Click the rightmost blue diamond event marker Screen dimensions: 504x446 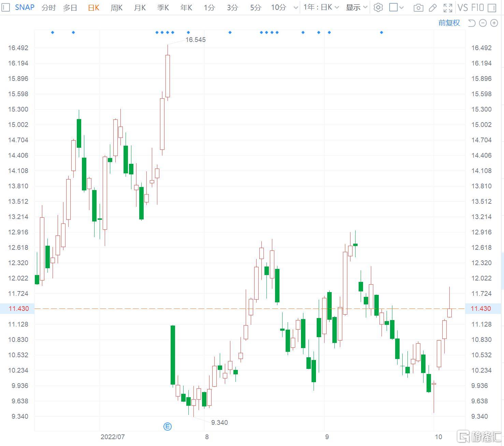[381, 32]
